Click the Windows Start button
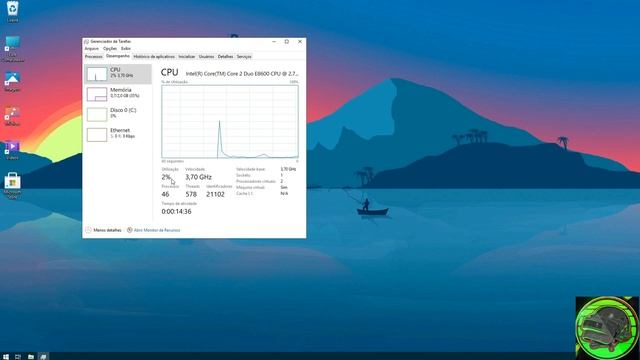The height and width of the screenshot is (360, 640). pyautogui.click(x=6, y=356)
